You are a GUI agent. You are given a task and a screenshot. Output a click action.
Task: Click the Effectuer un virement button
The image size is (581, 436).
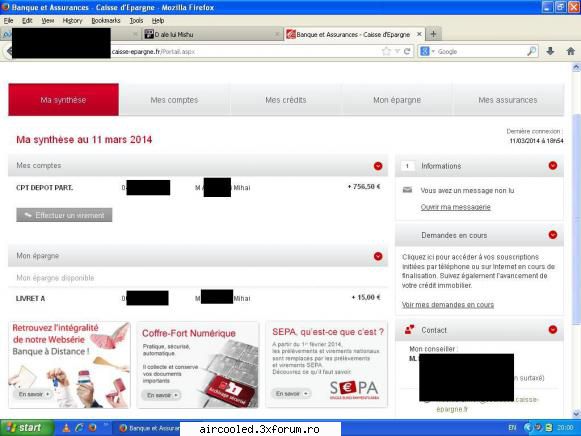coord(64,215)
